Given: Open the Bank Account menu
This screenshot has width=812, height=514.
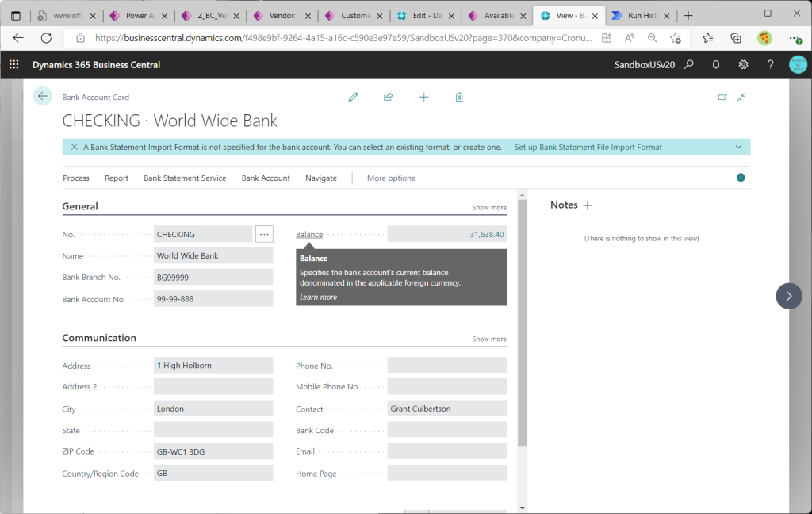Looking at the screenshot, I should point(266,178).
